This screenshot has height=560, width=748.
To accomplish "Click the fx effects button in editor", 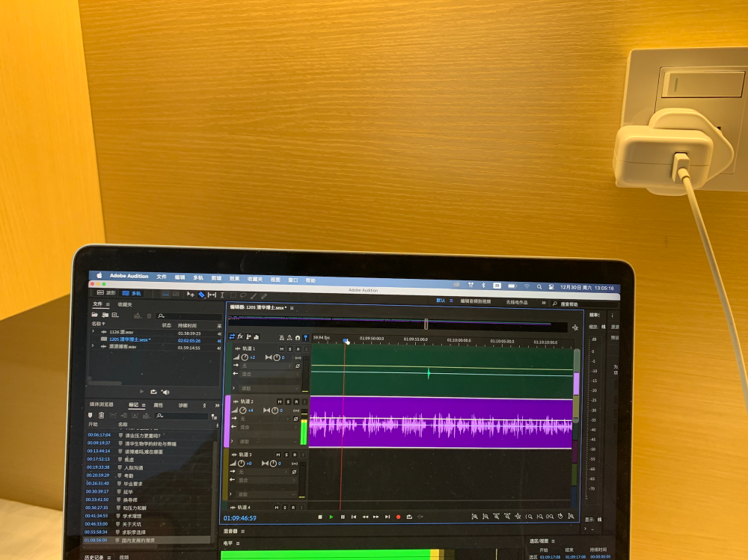I will [240, 336].
